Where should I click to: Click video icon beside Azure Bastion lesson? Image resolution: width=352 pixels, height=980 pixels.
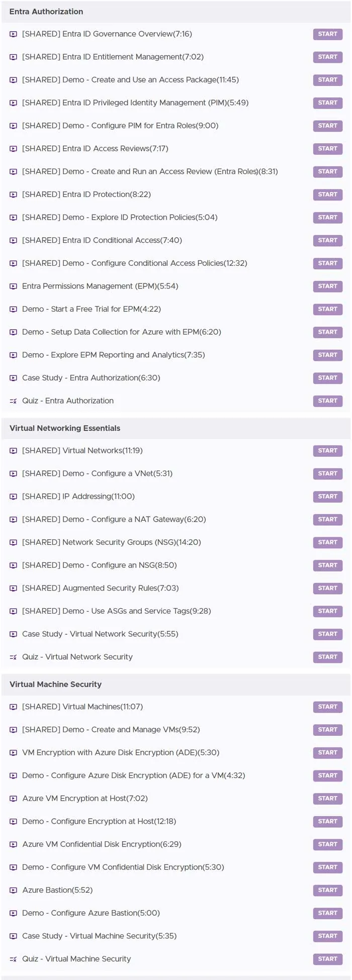14,890
